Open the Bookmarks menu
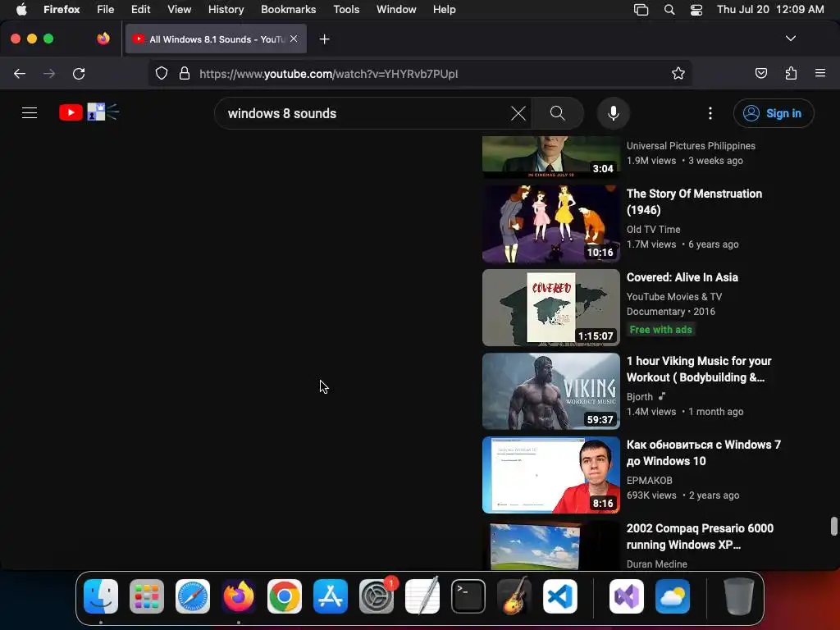The width and height of the screenshot is (840, 630). click(288, 9)
